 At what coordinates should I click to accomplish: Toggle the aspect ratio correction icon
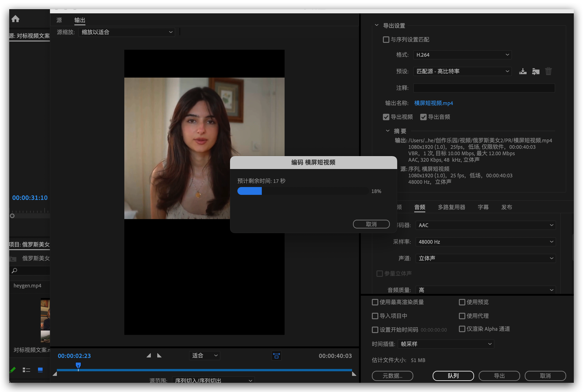point(276,356)
